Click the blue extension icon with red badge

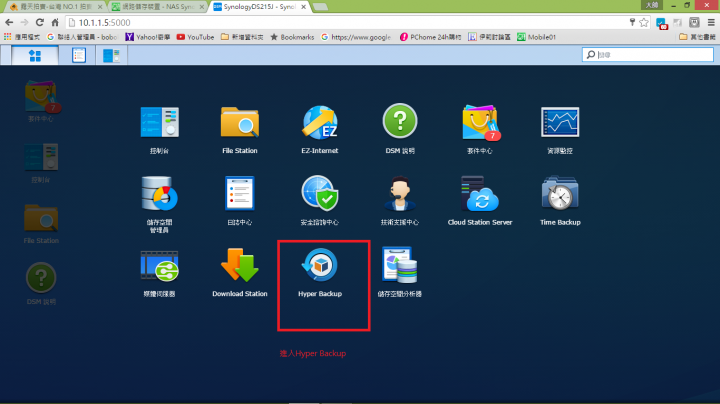(x=661, y=23)
